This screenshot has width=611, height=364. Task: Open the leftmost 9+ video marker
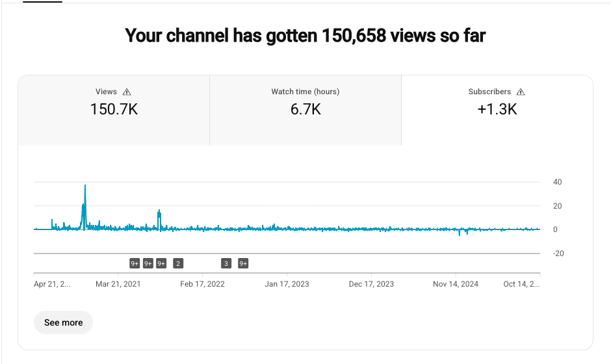(x=135, y=263)
